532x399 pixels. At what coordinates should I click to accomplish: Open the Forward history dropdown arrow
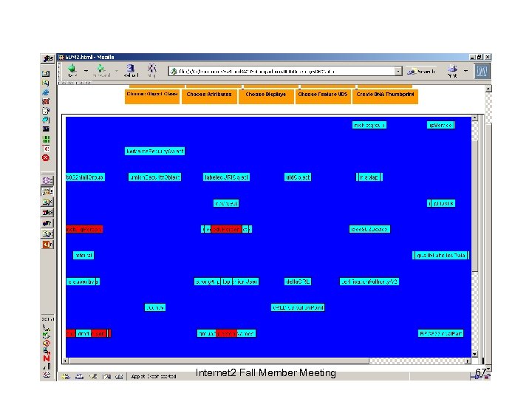(117, 71)
